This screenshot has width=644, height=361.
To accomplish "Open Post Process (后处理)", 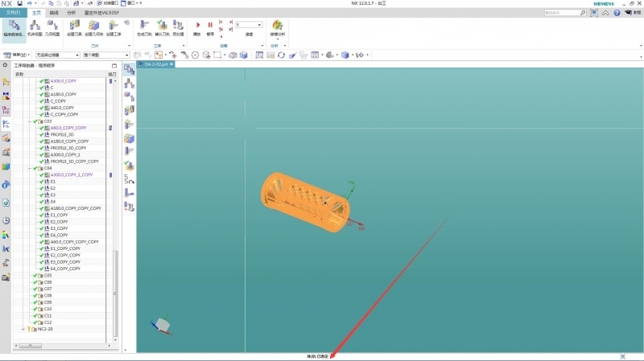I will (178, 29).
